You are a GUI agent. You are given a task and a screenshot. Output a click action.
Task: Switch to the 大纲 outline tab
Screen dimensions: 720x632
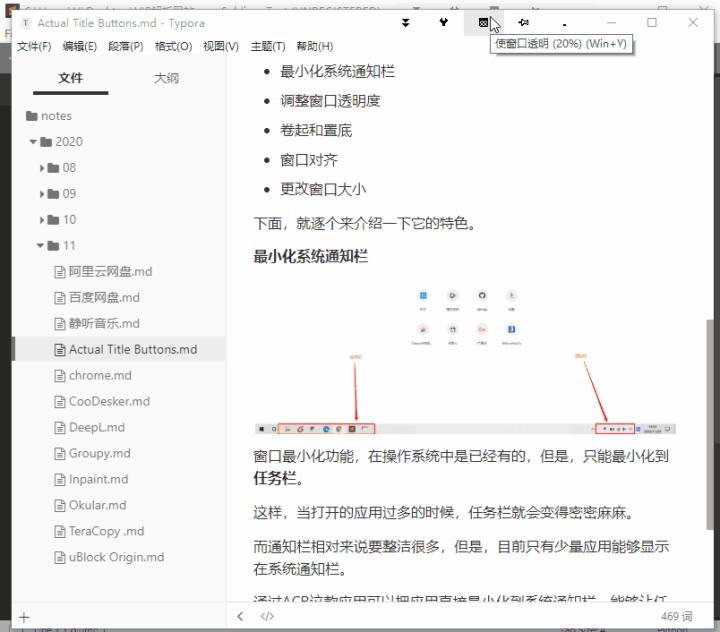166,78
